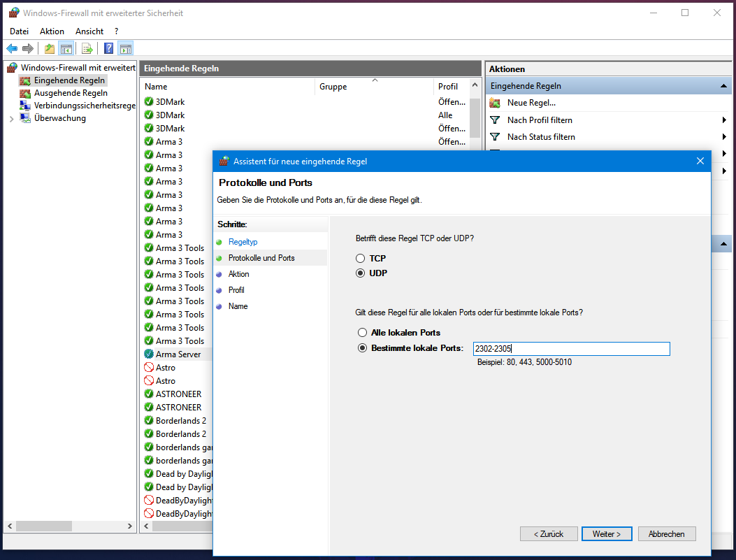
Task: Click the export list toolbar icon
Action: coord(87,48)
